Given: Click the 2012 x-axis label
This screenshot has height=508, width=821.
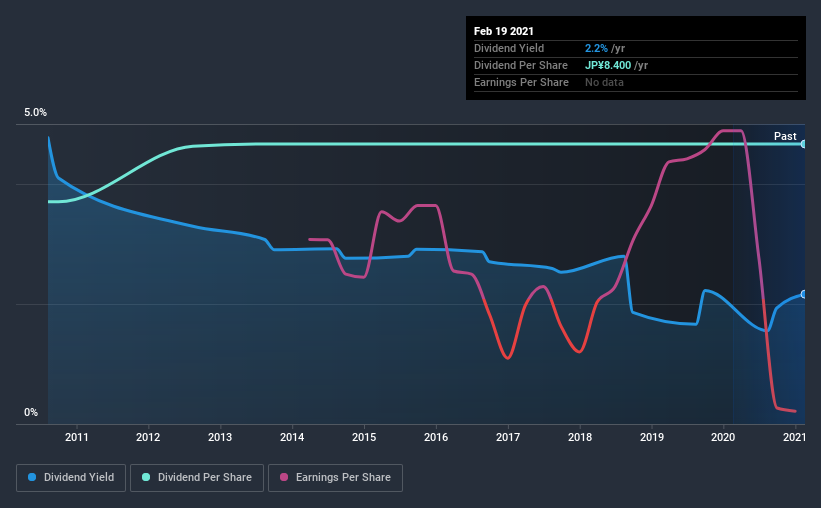Looking at the screenshot, I should tap(148, 437).
